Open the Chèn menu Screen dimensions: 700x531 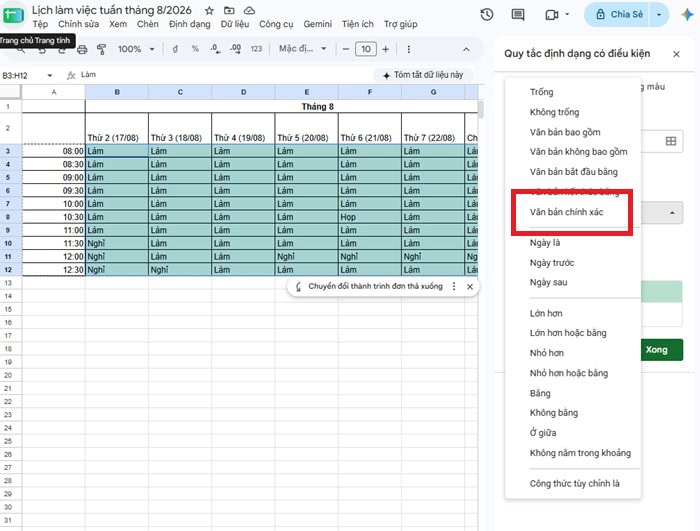pyautogui.click(x=148, y=24)
